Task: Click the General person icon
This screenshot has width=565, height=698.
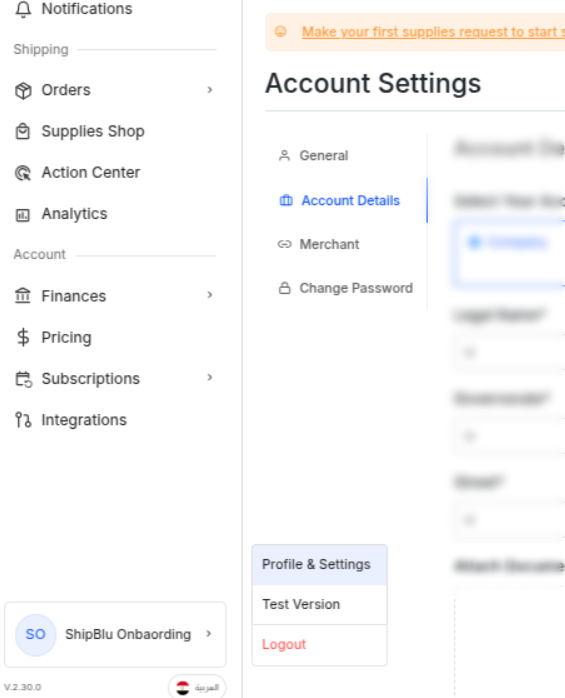Action: (284, 155)
